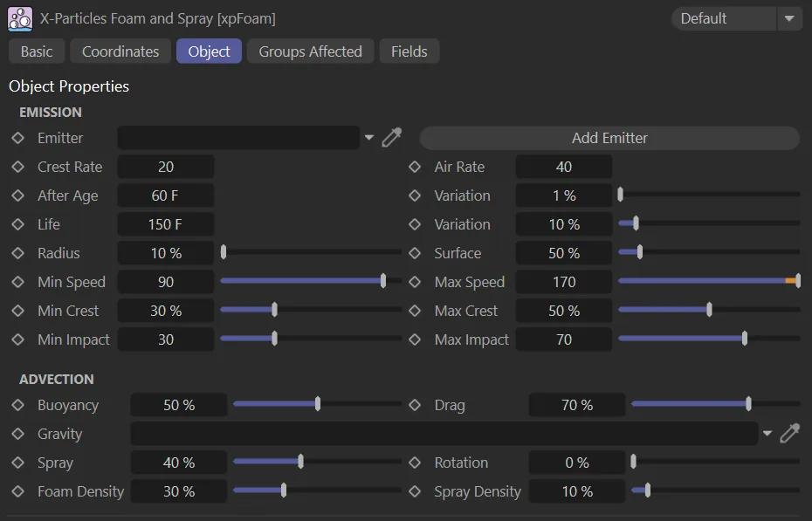
Task: Expand the Emitter link field arrow
Action: point(368,138)
